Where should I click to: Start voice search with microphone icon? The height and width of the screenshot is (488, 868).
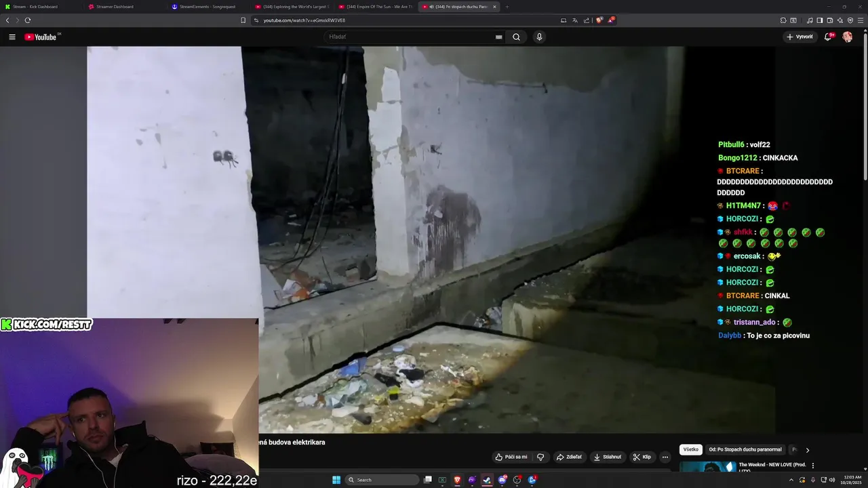539,37
